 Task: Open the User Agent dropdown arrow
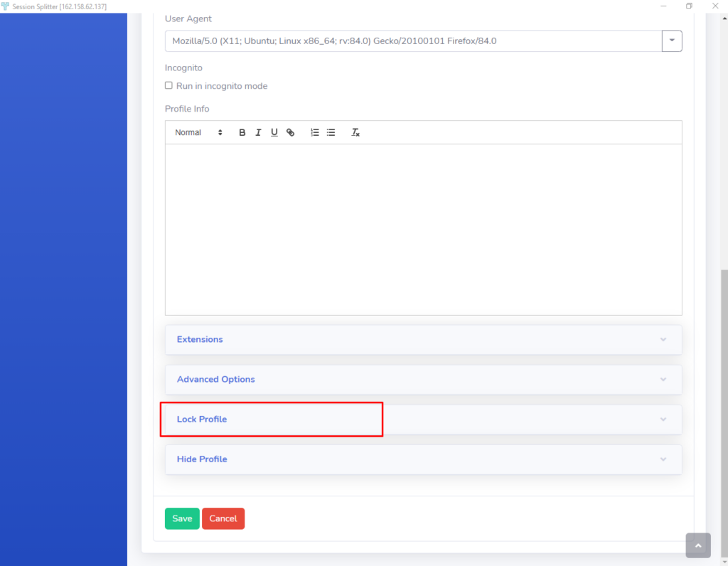(x=672, y=41)
